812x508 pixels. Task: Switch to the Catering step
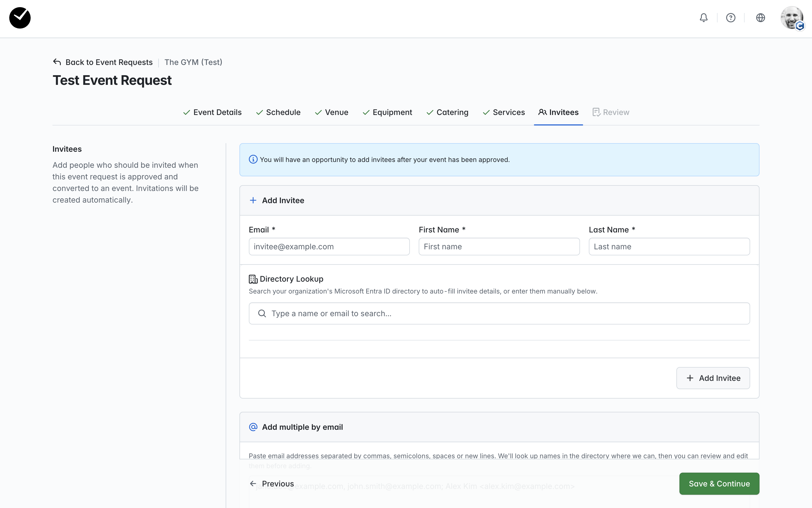pos(447,112)
